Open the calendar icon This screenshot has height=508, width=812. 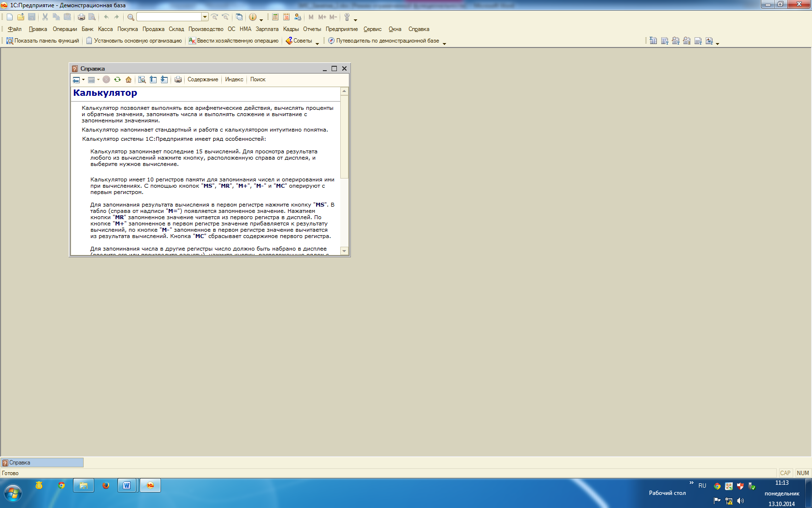pos(286,17)
